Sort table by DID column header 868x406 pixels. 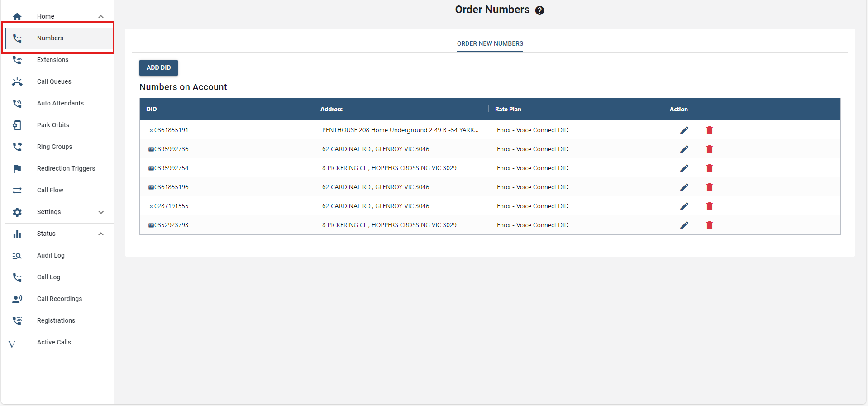click(152, 110)
